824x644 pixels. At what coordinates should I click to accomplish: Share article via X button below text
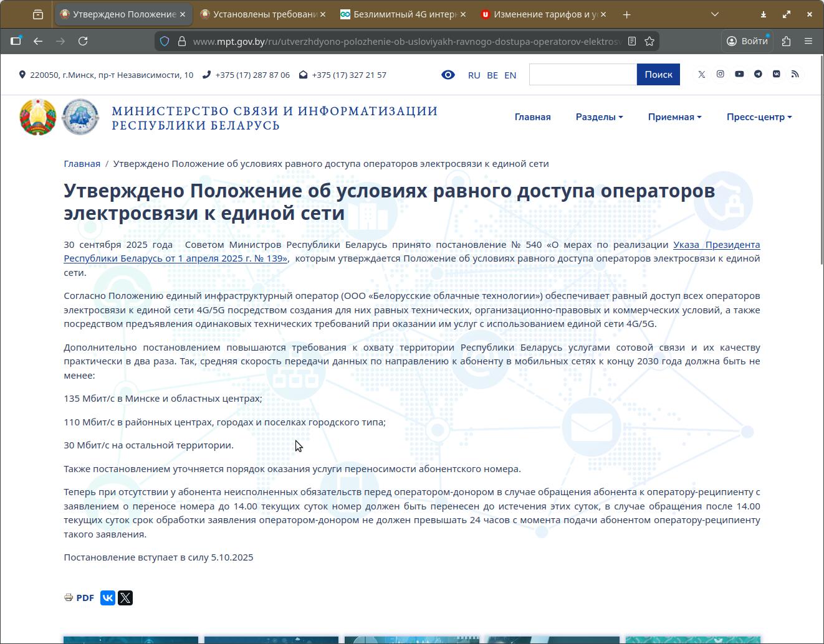click(125, 598)
